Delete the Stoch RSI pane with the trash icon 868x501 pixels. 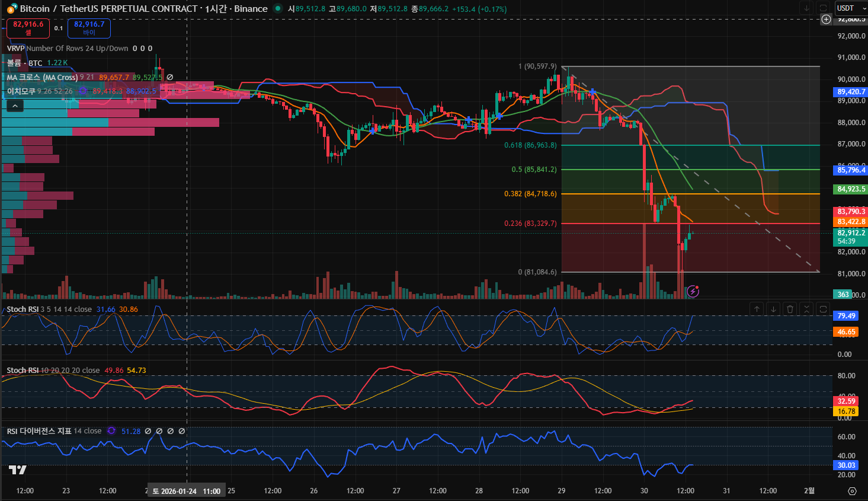790,309
